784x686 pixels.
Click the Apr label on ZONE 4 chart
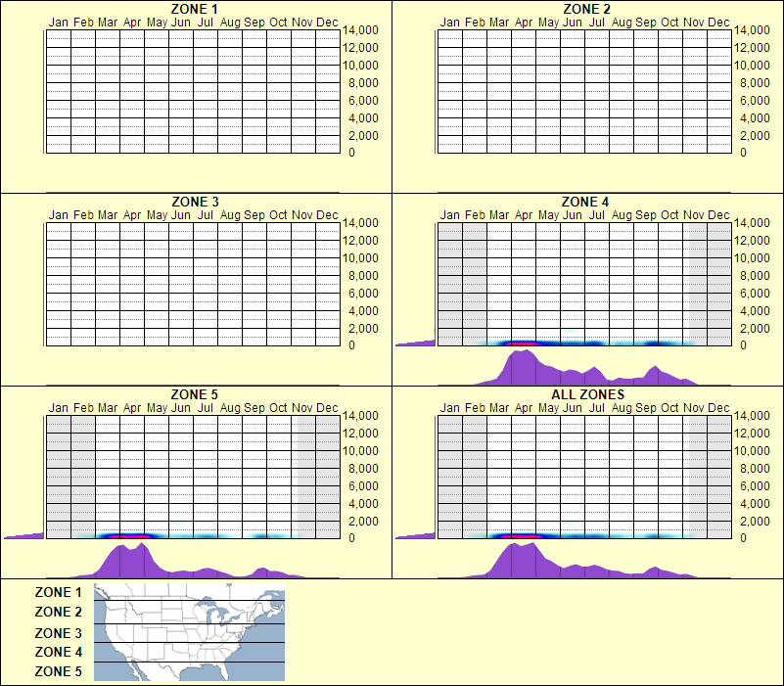click(x=523, y=214)
